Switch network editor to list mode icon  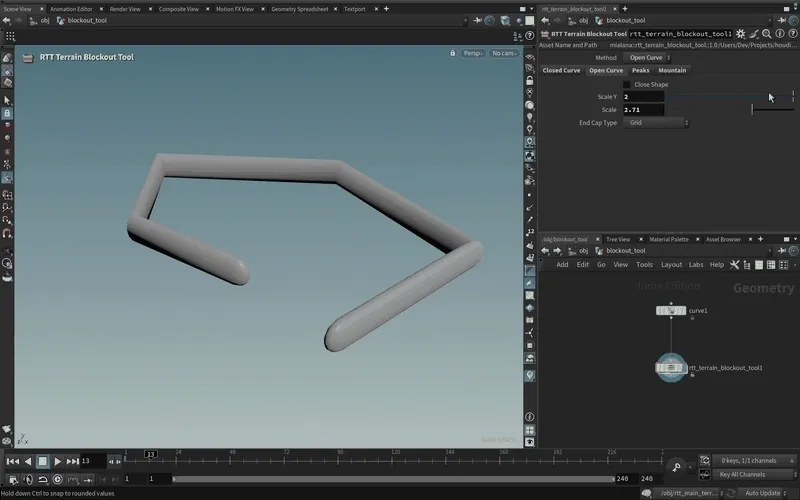coord(759,265)
